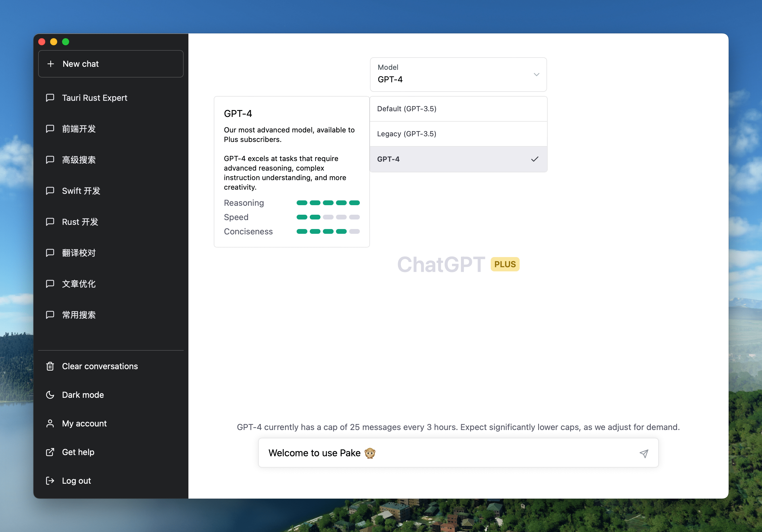Choose the Default (GPT-3.5) model option
The image size is (762, 532).
(x=458, y=109)
